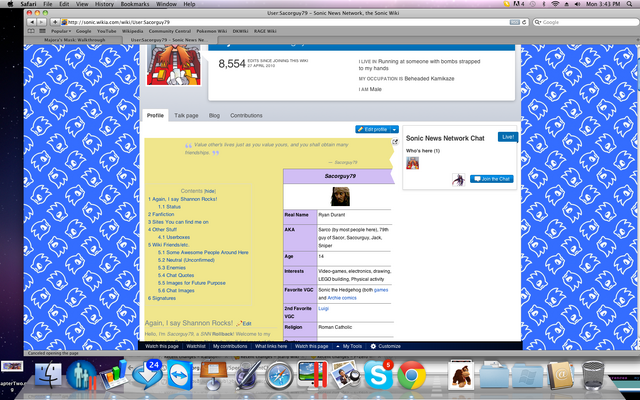Click the download arrow icon with 24 badge
The image size is (640, 400).
click(x=147, y=375)
